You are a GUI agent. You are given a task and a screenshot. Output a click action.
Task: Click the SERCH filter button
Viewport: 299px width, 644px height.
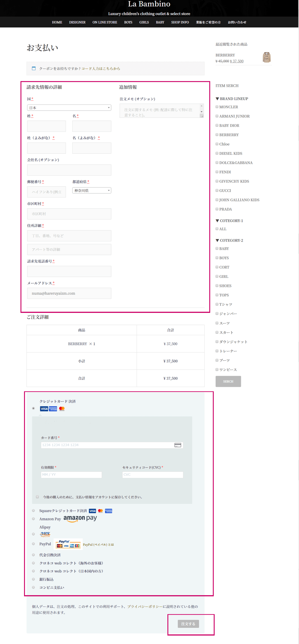click(228, 381)
